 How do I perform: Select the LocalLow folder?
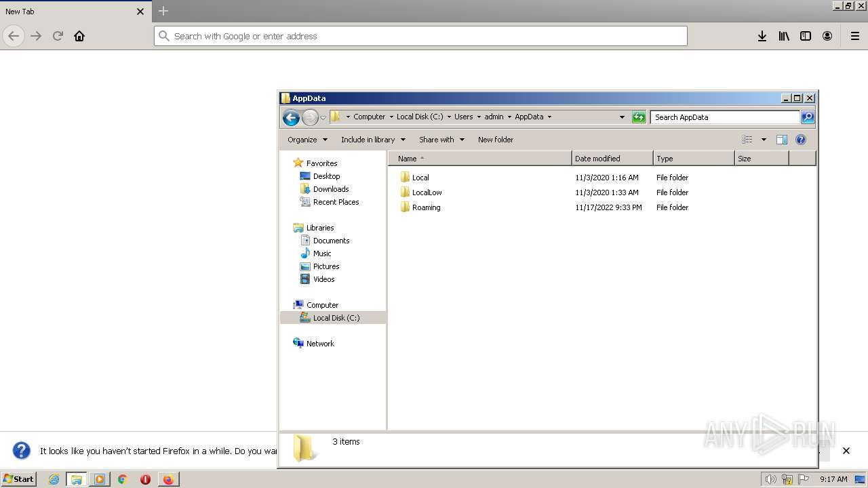[x=427, y=192]
